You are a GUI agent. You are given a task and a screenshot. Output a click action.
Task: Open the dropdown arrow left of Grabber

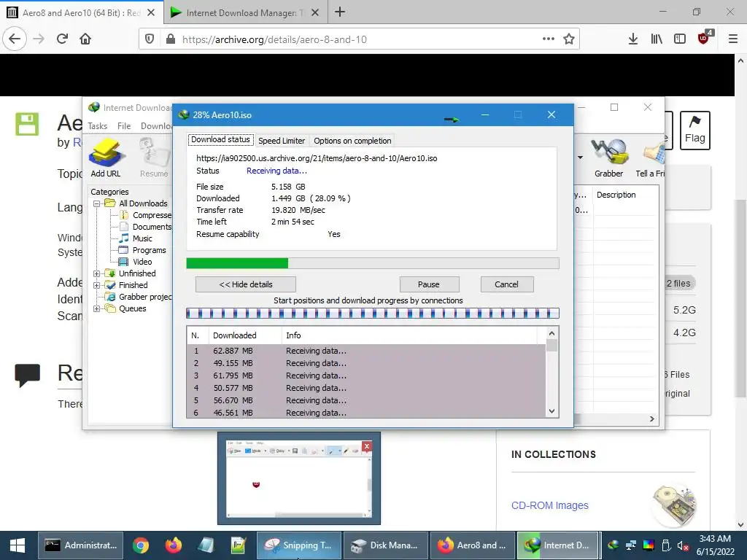(x=580, y=157)
